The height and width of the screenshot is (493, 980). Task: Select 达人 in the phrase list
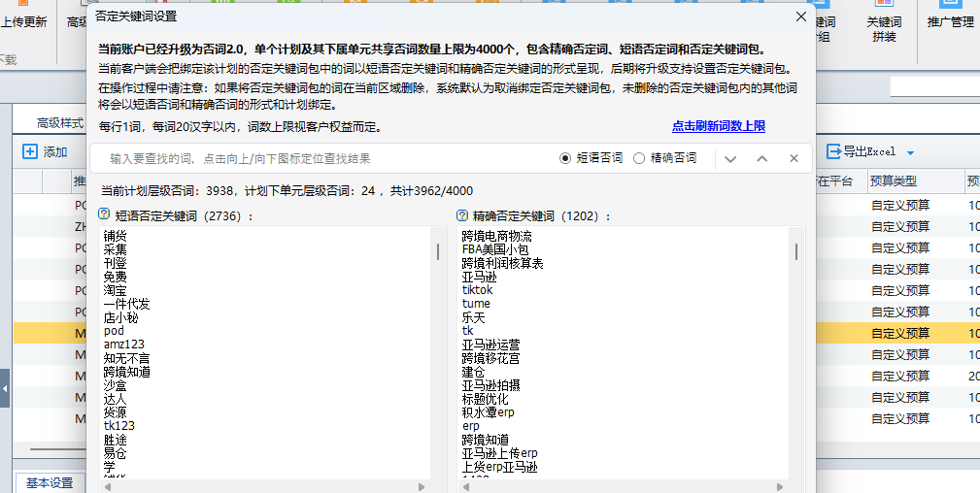(115, 399)
